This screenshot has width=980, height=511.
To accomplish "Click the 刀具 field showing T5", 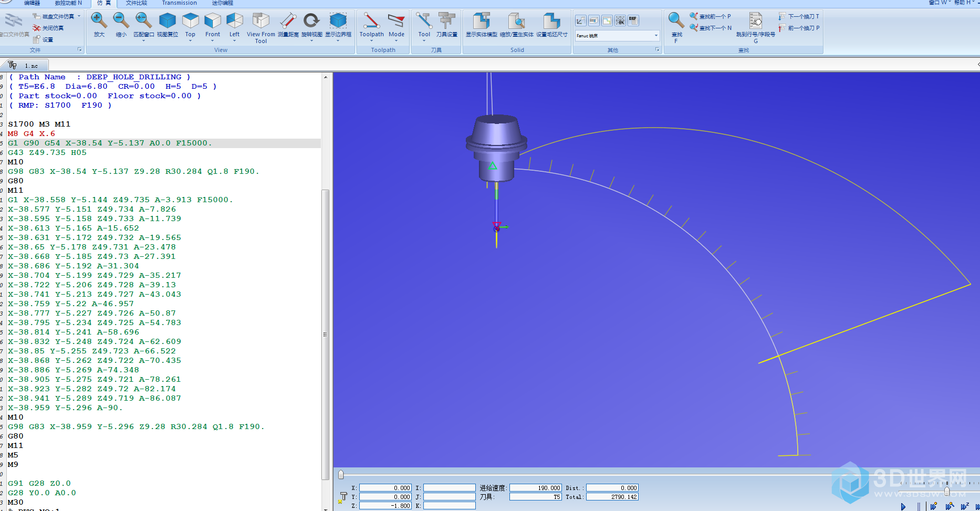I will tap(536, 497).
